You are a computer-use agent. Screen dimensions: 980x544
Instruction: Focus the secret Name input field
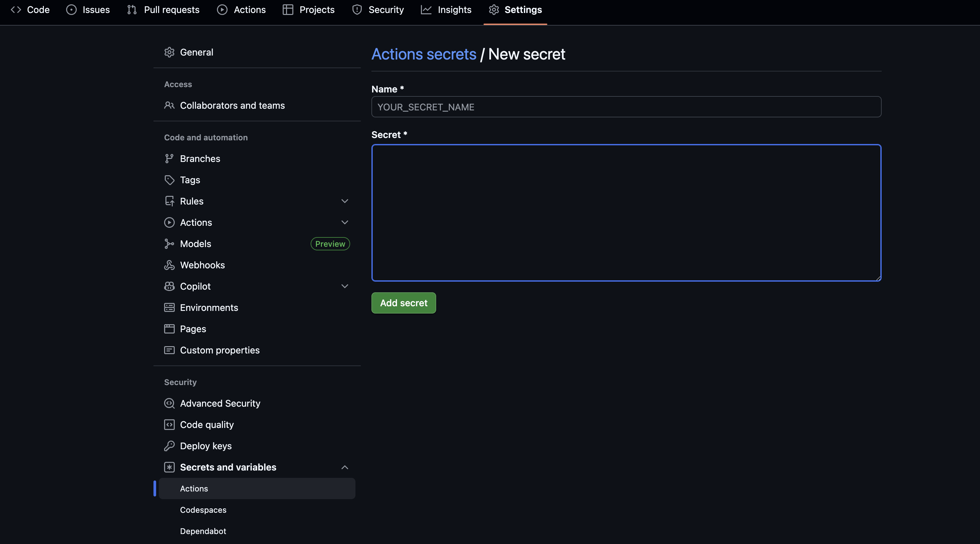point(626,107)
